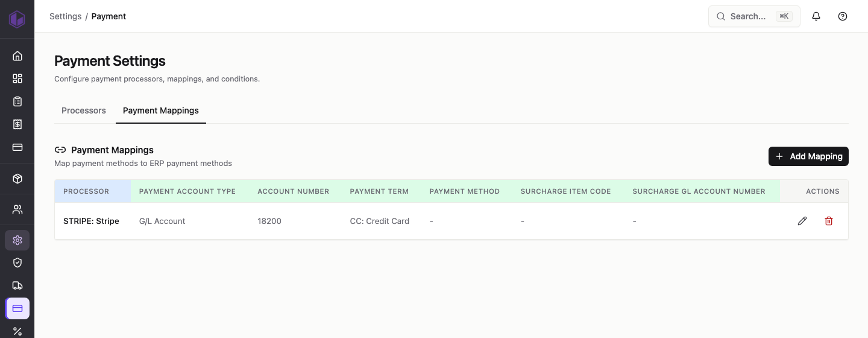Open the percent icon in sidebar
Screen dimensions: 868x338
pyautogui.click(x=17, y=331)
